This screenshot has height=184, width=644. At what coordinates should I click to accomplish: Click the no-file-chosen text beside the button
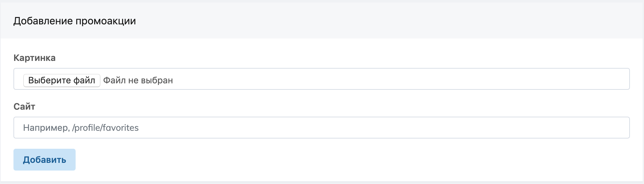[x=138, y=80]
